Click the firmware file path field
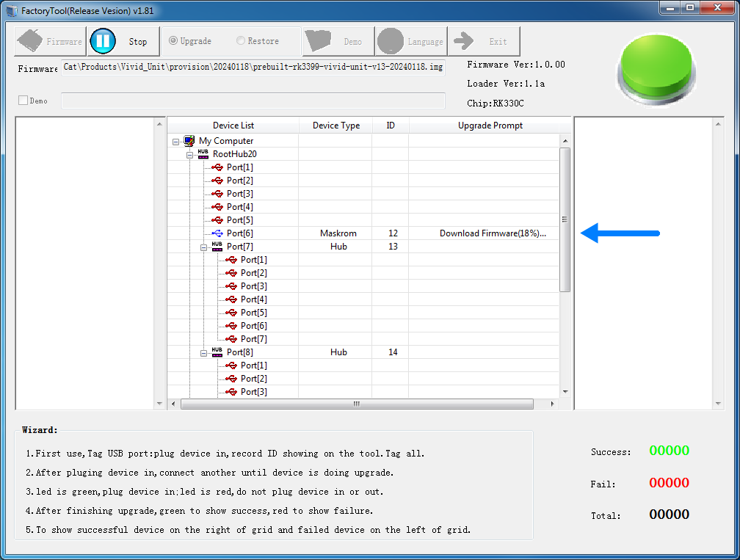 coord(253,68)
